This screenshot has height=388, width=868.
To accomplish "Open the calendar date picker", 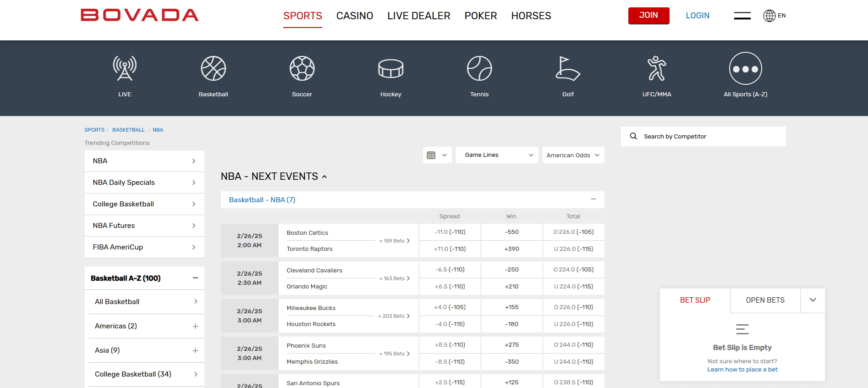I will tap(437, 155).
